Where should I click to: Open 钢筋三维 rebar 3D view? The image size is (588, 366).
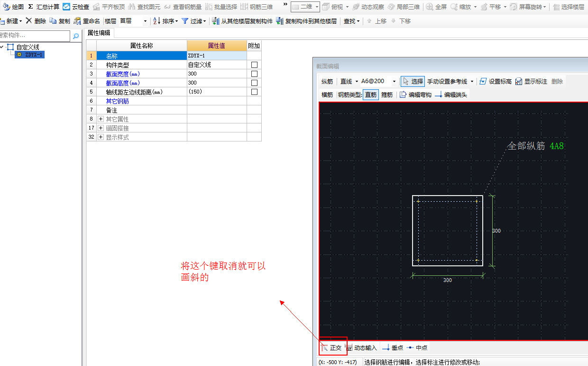tap(257, 7)
